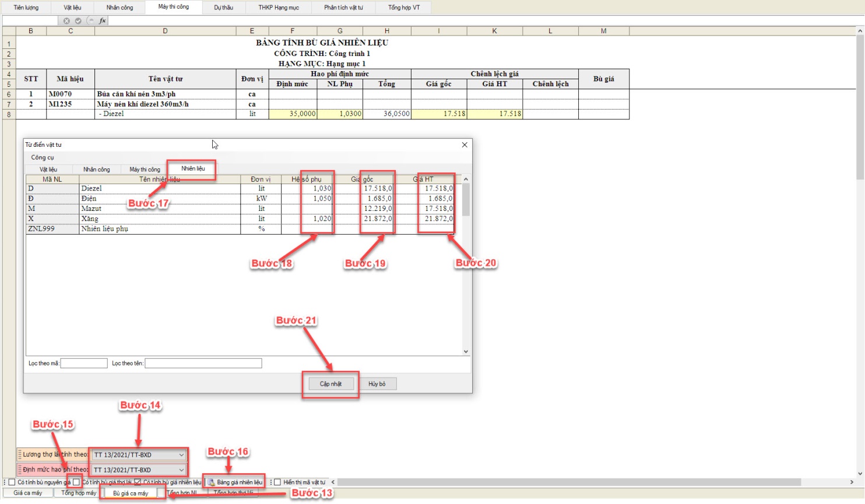Select row header 8

(x=9, y=114)
